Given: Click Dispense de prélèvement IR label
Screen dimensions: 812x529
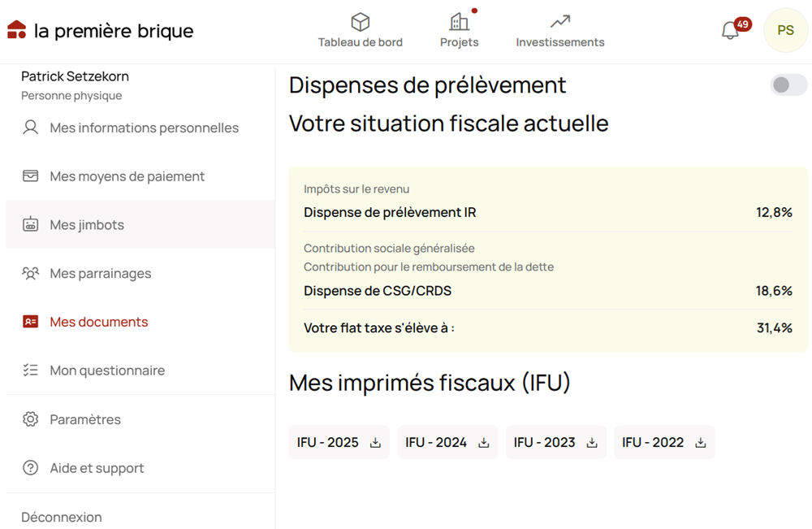Looking at the screenshot, I should (x=390, y=212).
